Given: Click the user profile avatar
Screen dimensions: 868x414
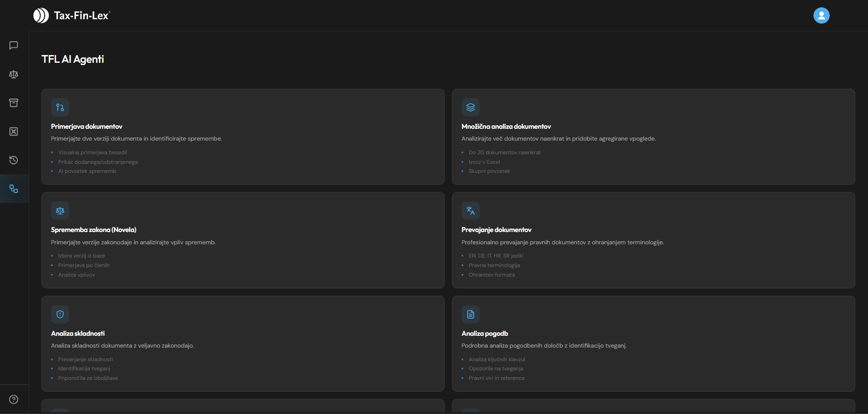Looking at the screenshot, I should pyautogui.click(x=821, y=15).
